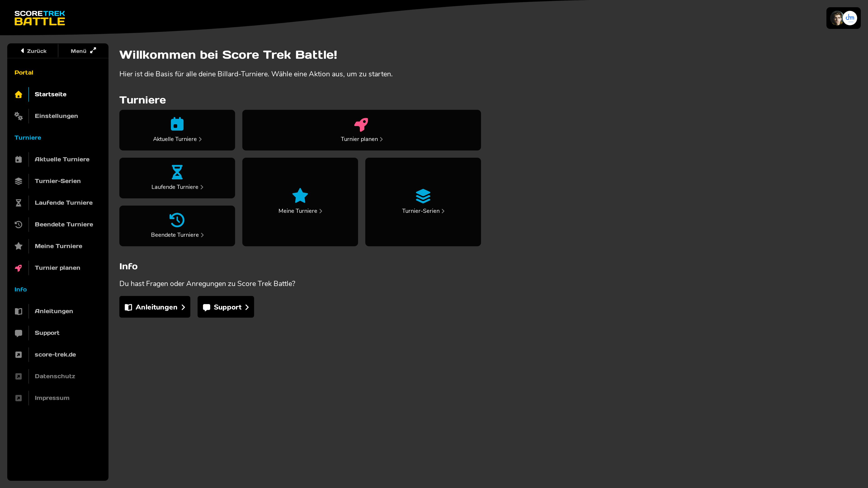Open the Laufende Turniere card label

pyautogui.click(x=175, y=187)
